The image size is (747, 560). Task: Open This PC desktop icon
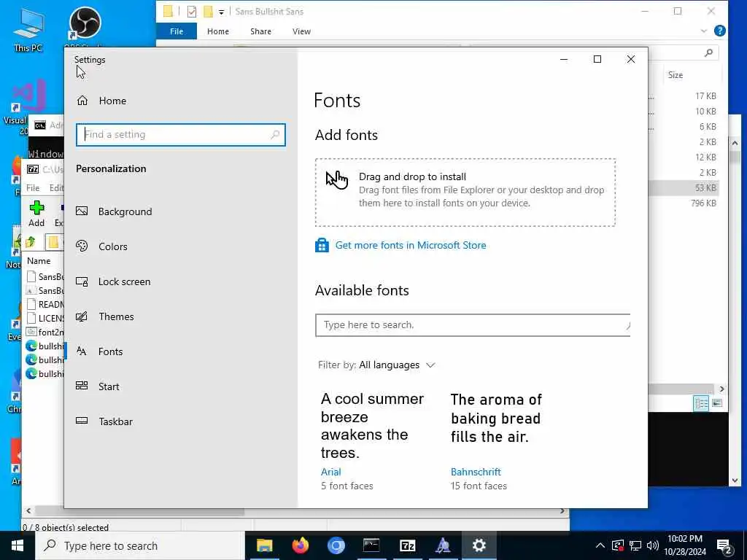tap(28, 30)
